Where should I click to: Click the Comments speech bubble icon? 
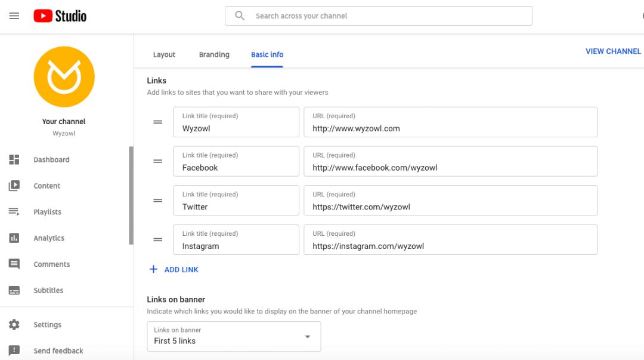(14, 264)
